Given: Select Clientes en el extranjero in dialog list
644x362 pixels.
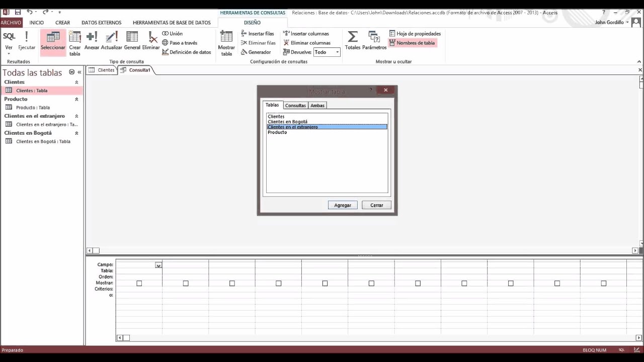Looking at the screenshot, I should tap(327, 127).
